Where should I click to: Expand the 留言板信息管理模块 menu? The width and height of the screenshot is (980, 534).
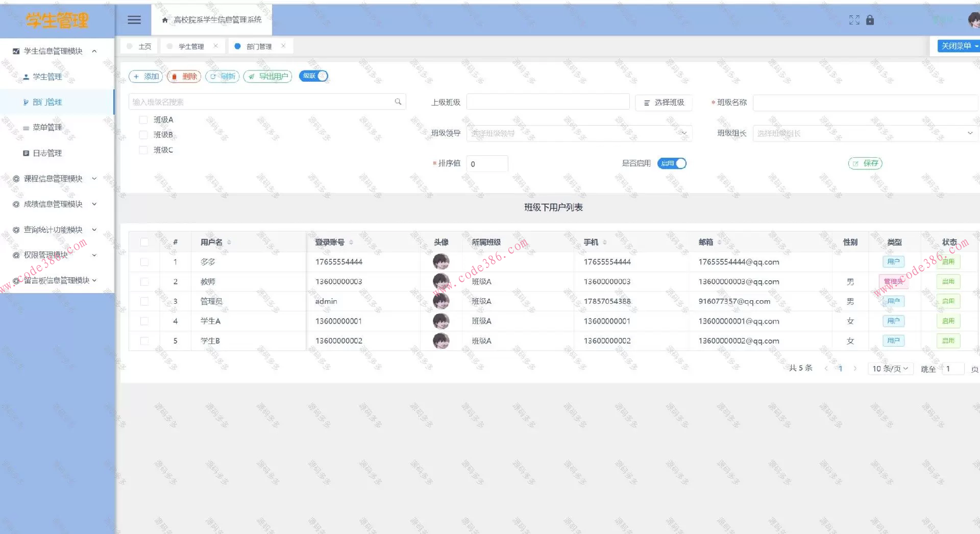pos(57,280)
